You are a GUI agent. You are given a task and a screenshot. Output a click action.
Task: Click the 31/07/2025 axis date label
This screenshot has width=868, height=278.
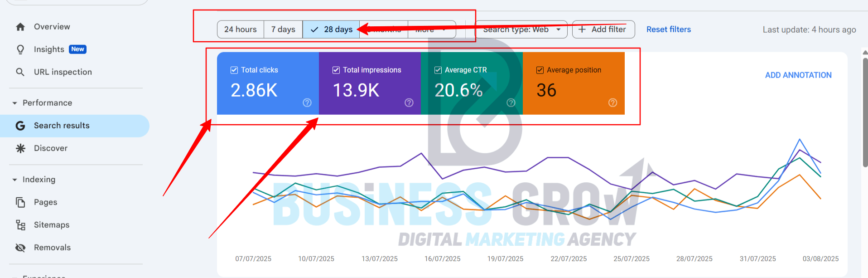(x=758, y=259)
